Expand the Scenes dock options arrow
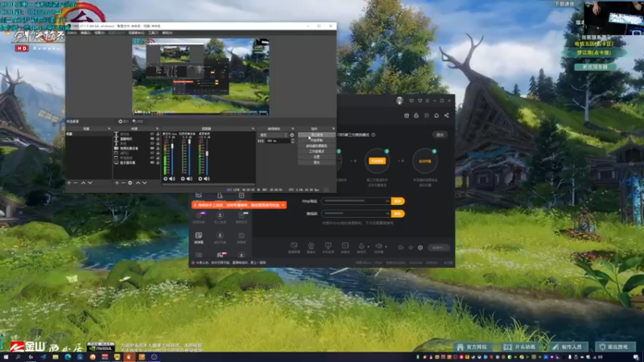The width and height of the screenshot is (644, 362). coord(109,129)
